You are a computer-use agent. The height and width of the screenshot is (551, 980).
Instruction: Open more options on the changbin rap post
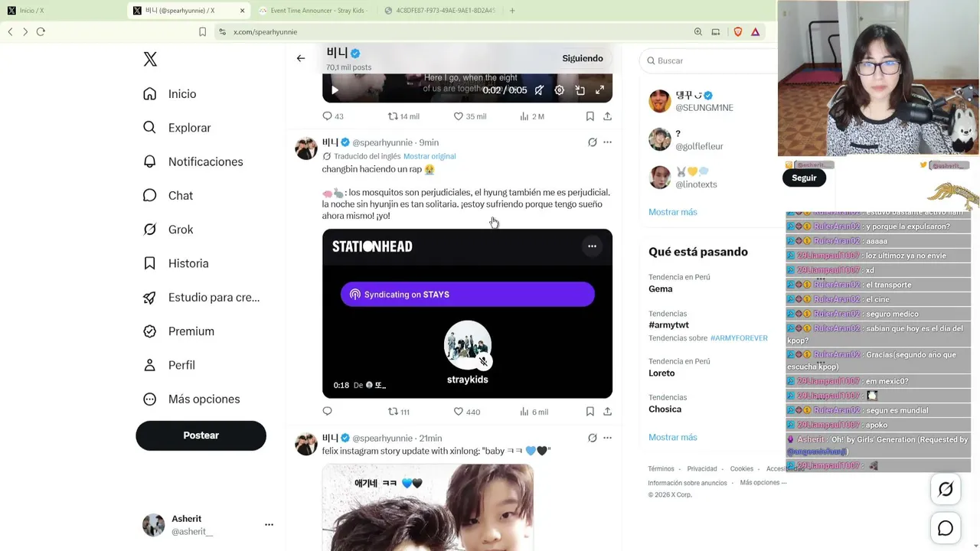607,142
